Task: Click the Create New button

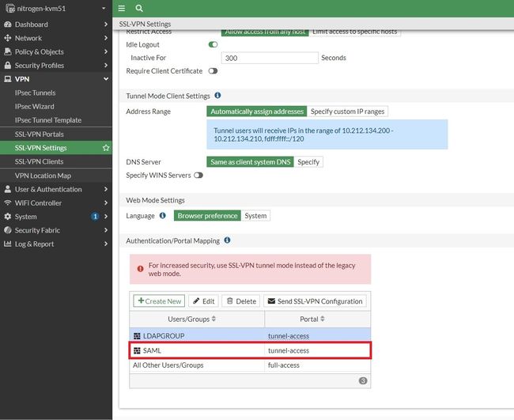Action: (159, 301)
